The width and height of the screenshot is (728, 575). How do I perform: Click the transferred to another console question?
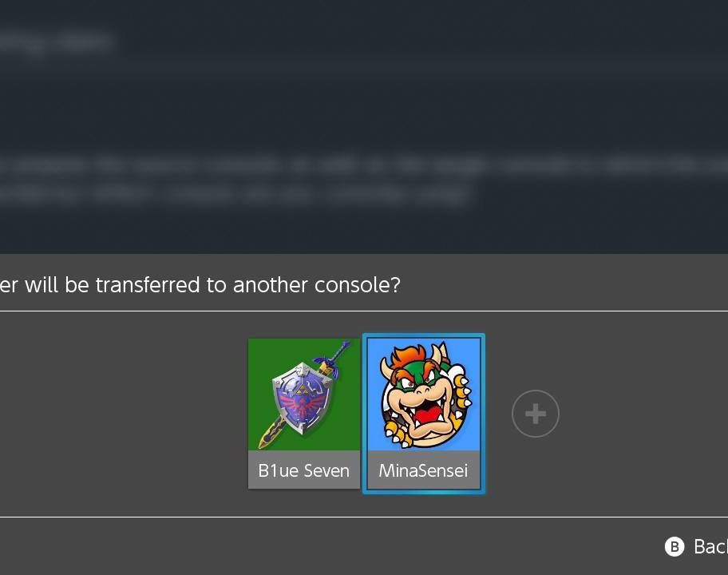click(200, 285)
